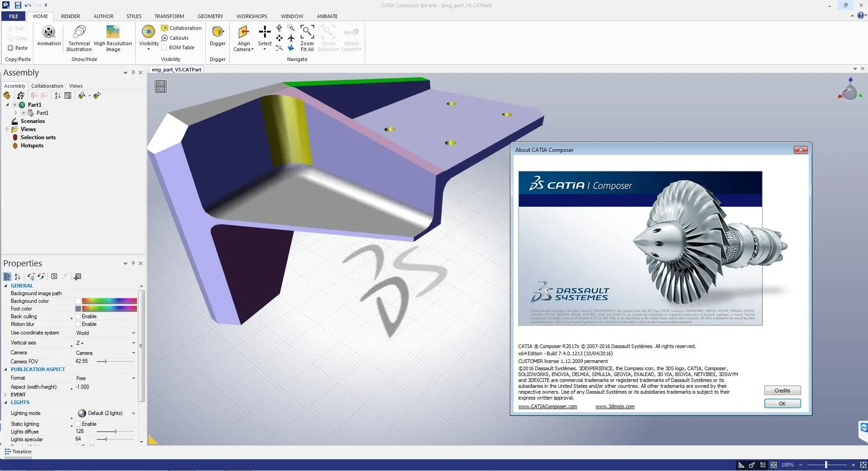Click the compass orientation widget in viewport
The image size is (868, 471).
[850, 89]
